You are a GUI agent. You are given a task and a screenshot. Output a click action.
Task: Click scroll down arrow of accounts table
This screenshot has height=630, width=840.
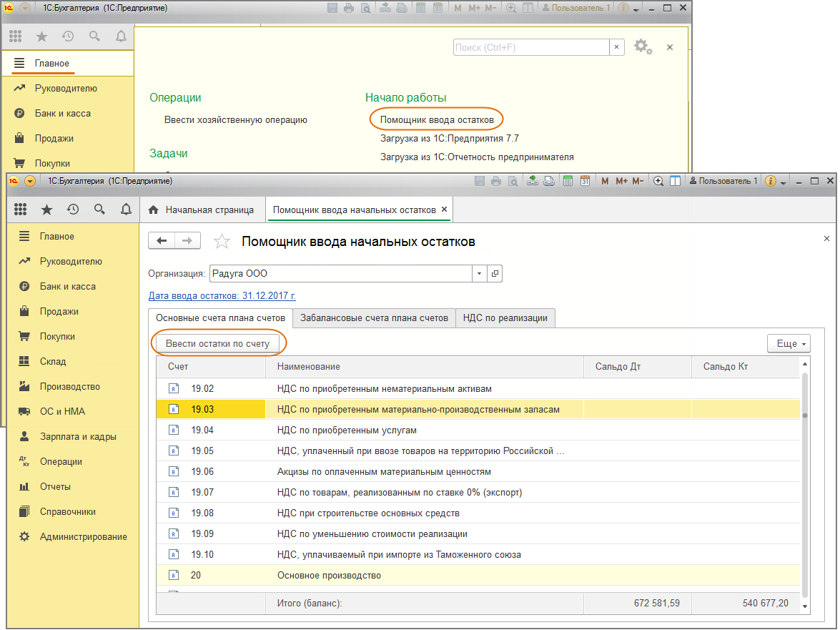(805, 606)
